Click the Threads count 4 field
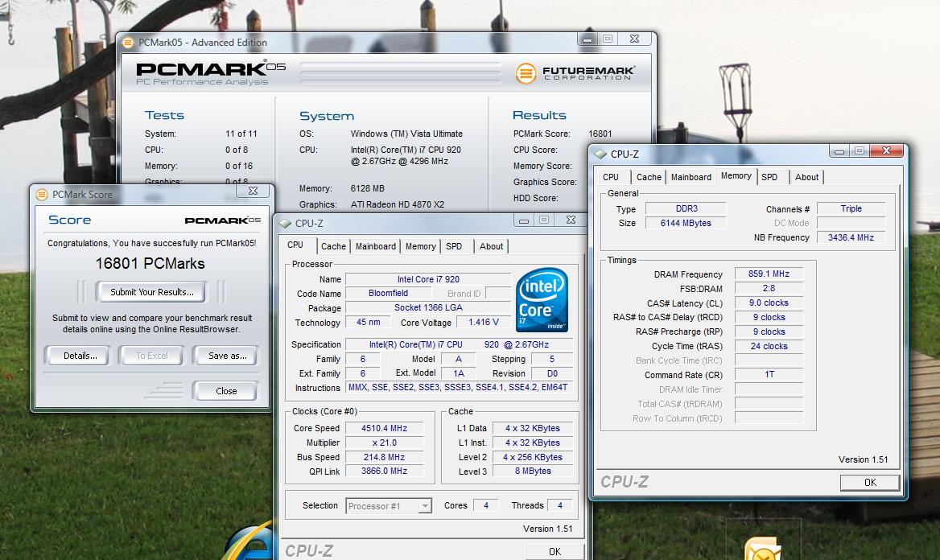This screenshot has height=560, width=940. point(560,505)
